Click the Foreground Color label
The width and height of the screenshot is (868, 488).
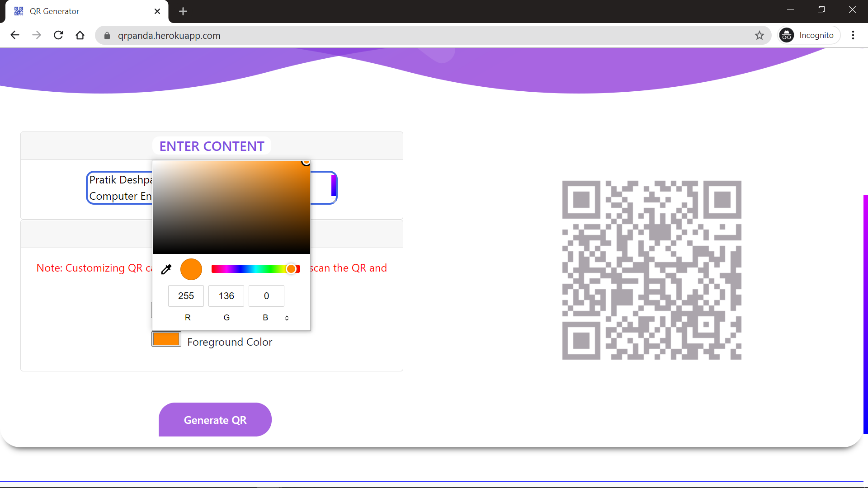[230, 342]
